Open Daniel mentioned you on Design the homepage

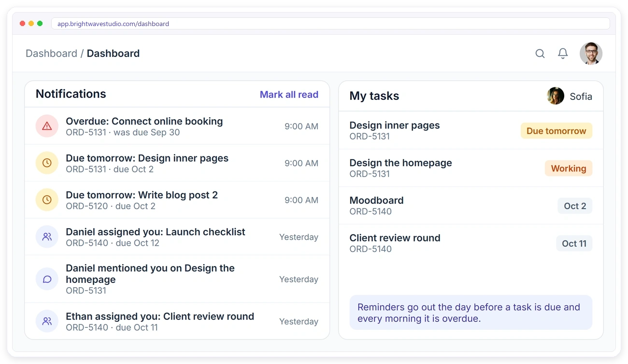coord(177,279)
